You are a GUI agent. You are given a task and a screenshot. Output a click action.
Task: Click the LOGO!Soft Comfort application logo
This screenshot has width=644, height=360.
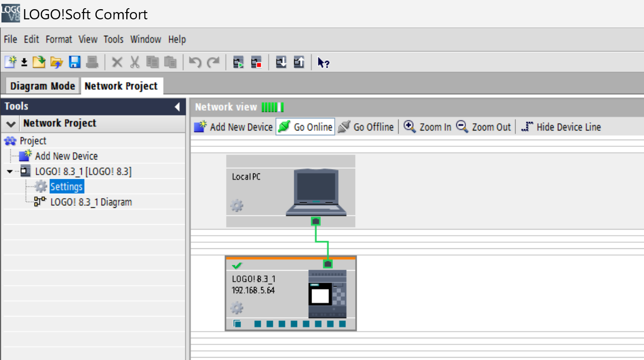click(x=11, y=13)
